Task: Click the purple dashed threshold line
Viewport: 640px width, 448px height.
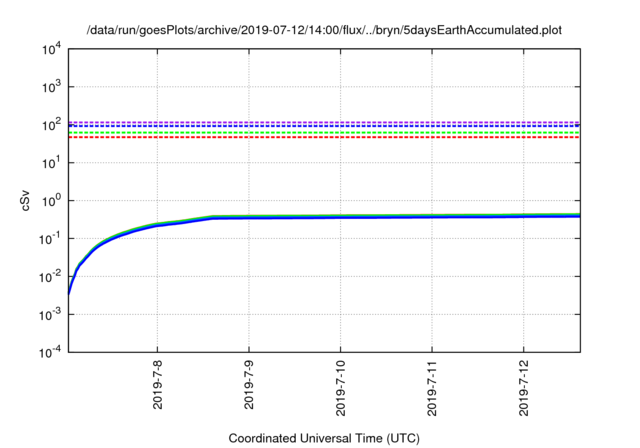Action: click(324, 122)
